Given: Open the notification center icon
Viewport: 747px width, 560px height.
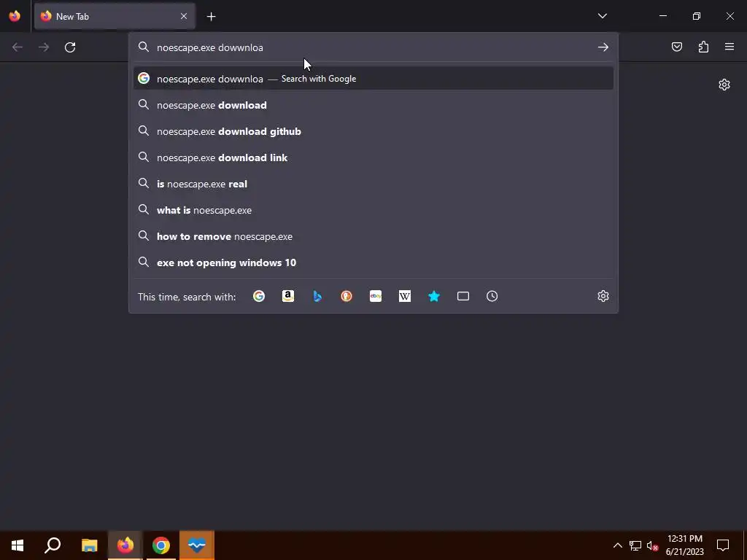Looking at the screenshot, I should coord(723,545).
